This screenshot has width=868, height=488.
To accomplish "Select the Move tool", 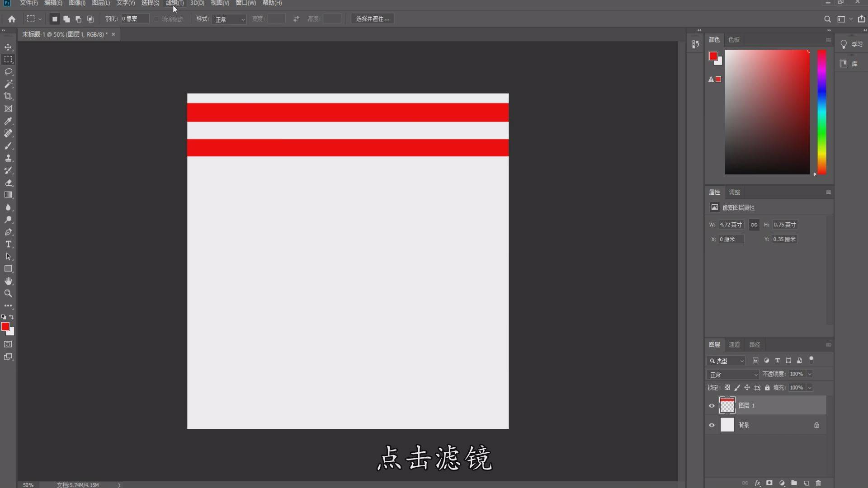I will [x=8, y=47].
